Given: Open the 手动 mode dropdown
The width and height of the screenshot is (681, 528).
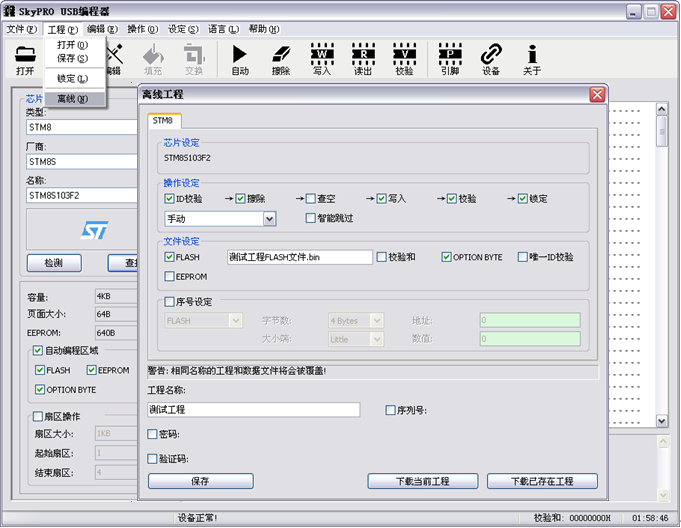Looking at the screenshot, I should point(269,219).
